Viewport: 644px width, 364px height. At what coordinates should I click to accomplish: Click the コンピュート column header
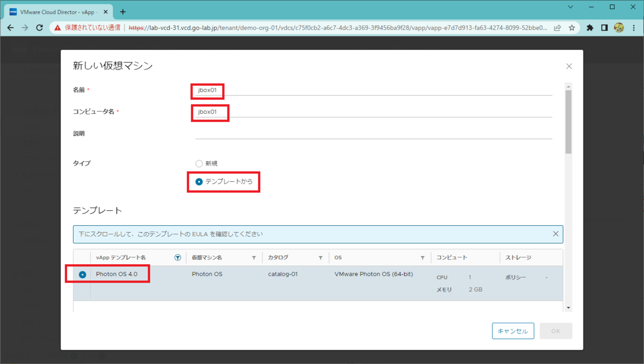[x=452, y=258]
